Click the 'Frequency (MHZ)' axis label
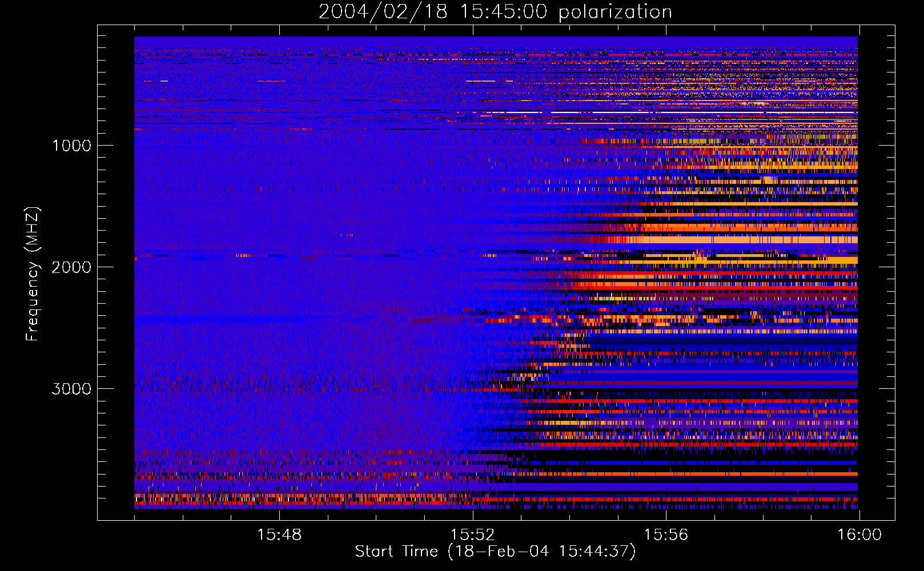 pos(33,274)
